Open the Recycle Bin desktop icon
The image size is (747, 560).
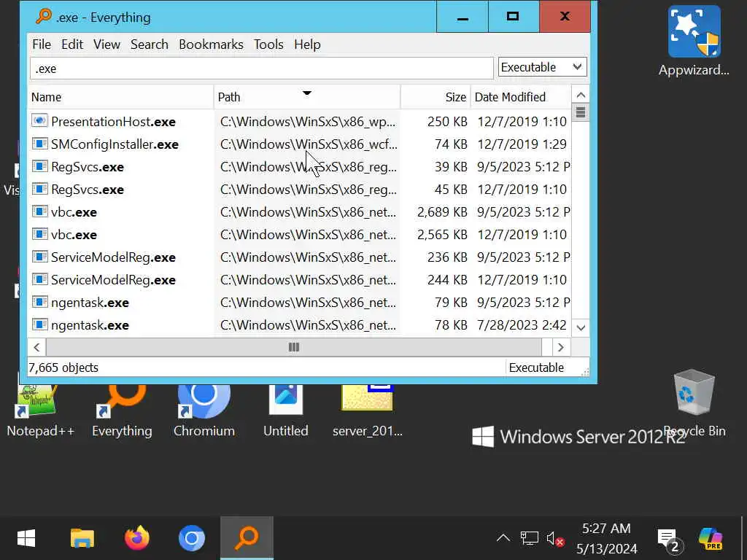694,404
